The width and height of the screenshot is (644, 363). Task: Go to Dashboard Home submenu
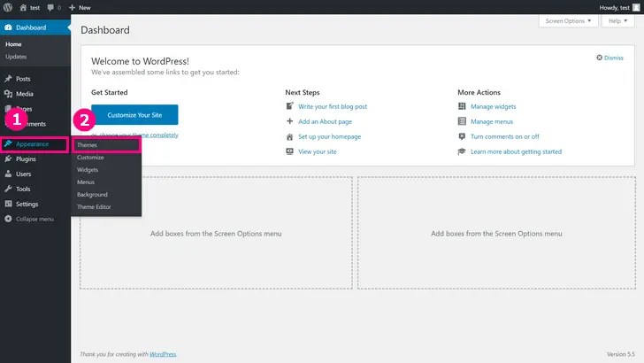coord(13,44)
